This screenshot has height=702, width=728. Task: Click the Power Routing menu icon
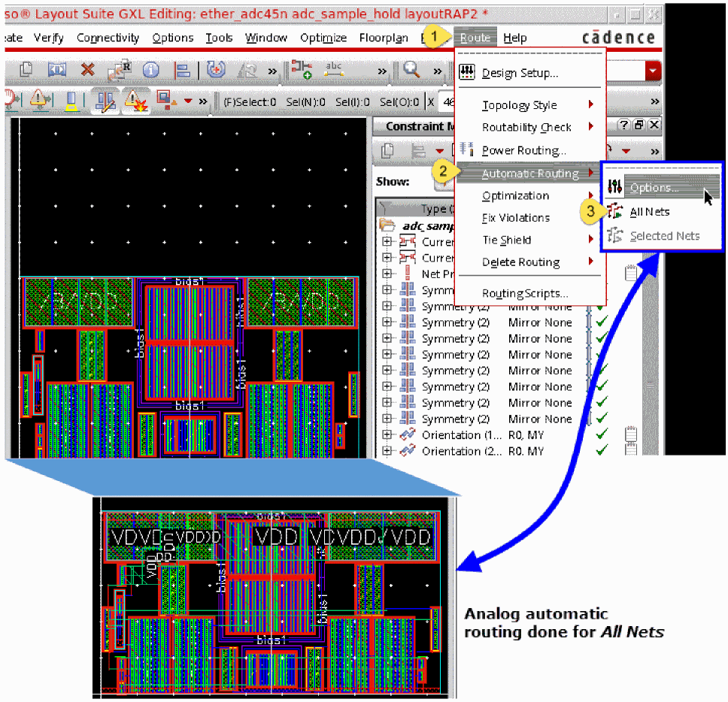pyautogui.click(x=467, y=150)
